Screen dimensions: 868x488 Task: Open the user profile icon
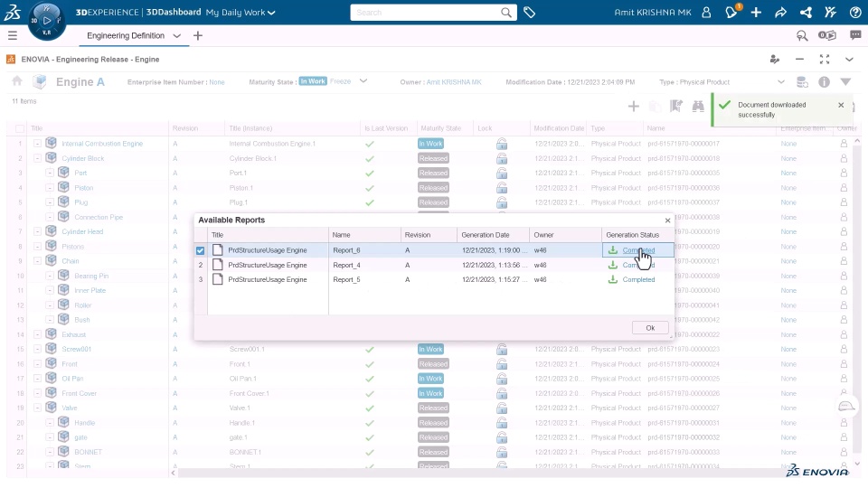click(x=706, y=12)
